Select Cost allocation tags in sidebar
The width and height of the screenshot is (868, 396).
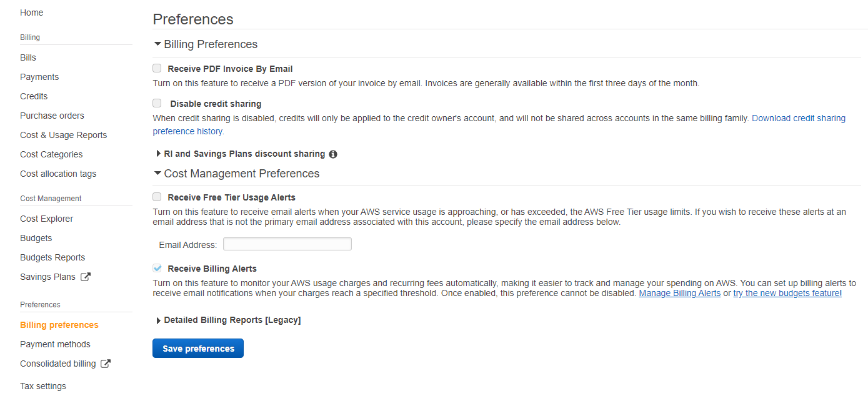click(x=58, y=173)
